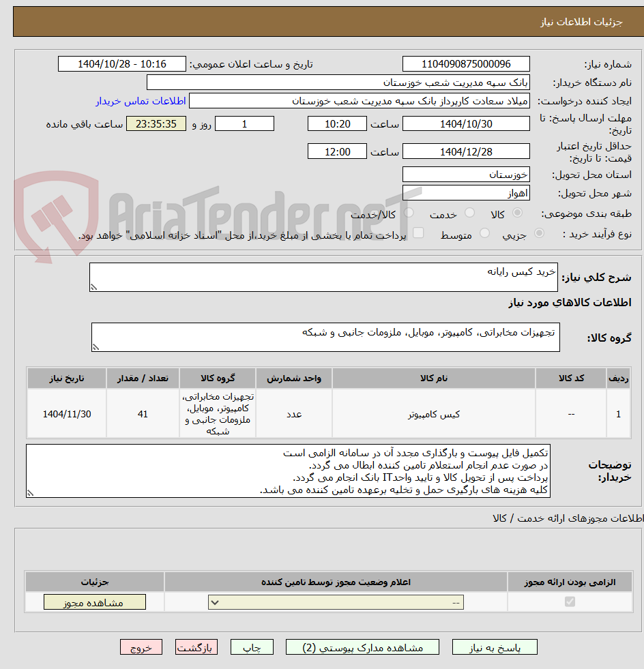Viewport: 644px width, 669px height.
Task: Click the گروه کالا text area
Action: [x=325, y=337]
